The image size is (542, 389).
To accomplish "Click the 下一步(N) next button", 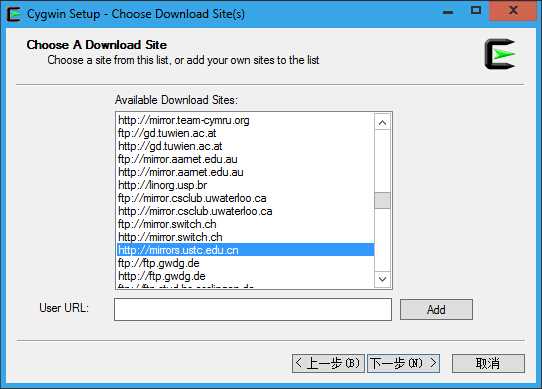I will (403, 363).
